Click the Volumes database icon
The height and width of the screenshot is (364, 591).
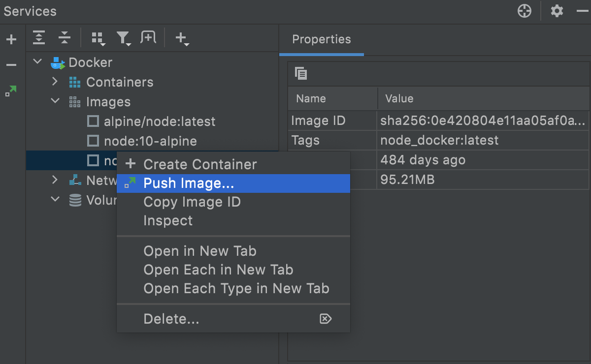click(75, 200)
